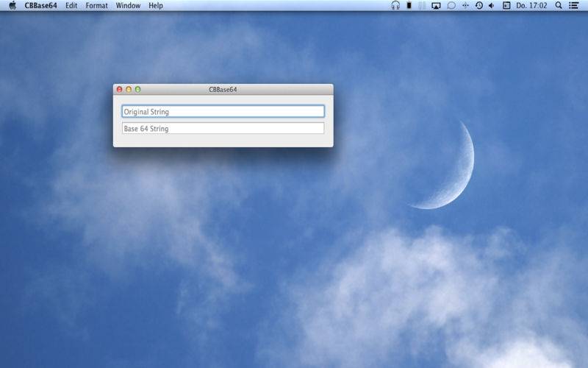Image resolution: width=588 pixels, height=368 pixels.
Task: Open the Help menu
Action: click(x=156, y=5)
